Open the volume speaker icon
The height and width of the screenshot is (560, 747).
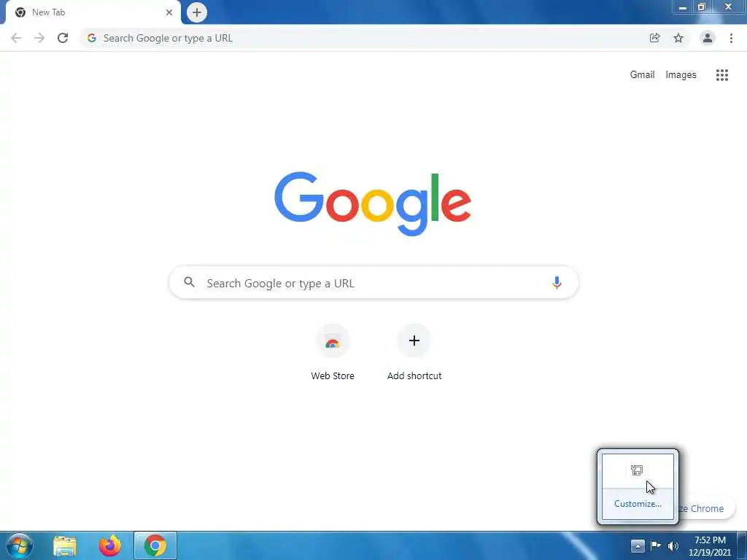[673, 546]
